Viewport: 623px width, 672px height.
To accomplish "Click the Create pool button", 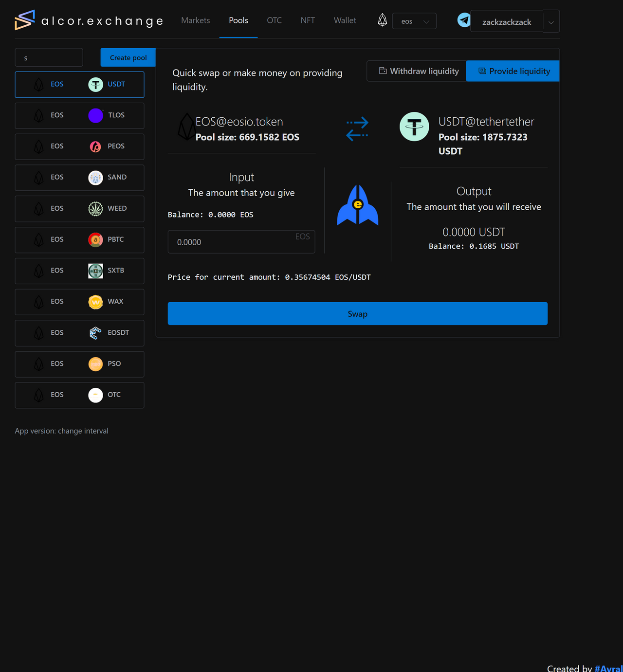I will [x=128, y=57].
